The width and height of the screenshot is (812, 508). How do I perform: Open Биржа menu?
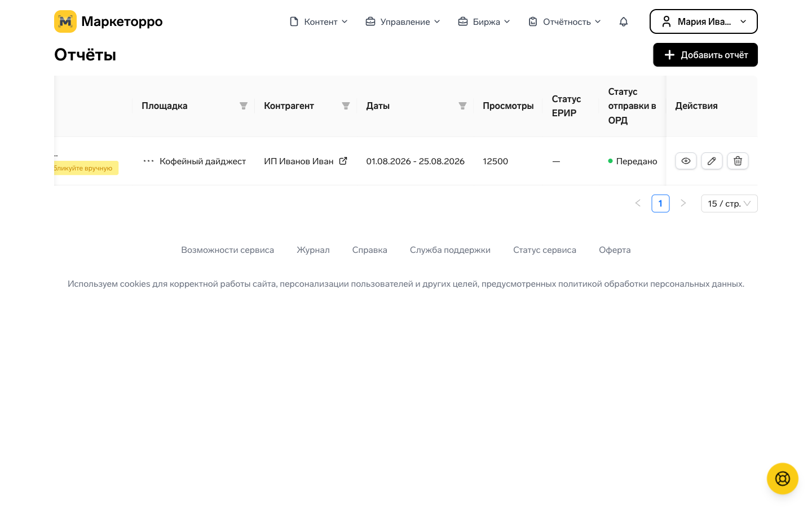[484, 21]
